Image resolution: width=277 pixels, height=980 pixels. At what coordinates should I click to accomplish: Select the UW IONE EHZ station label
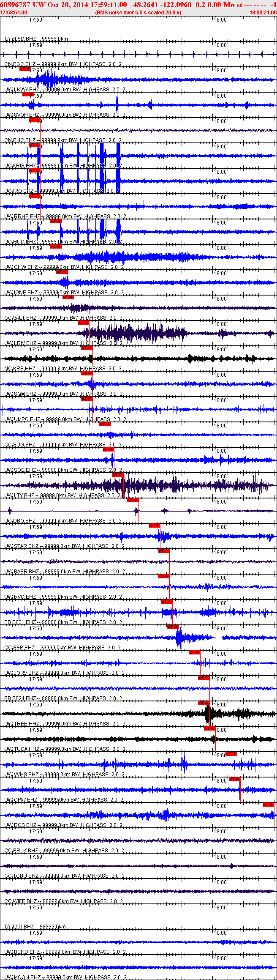tap(64, 293)
